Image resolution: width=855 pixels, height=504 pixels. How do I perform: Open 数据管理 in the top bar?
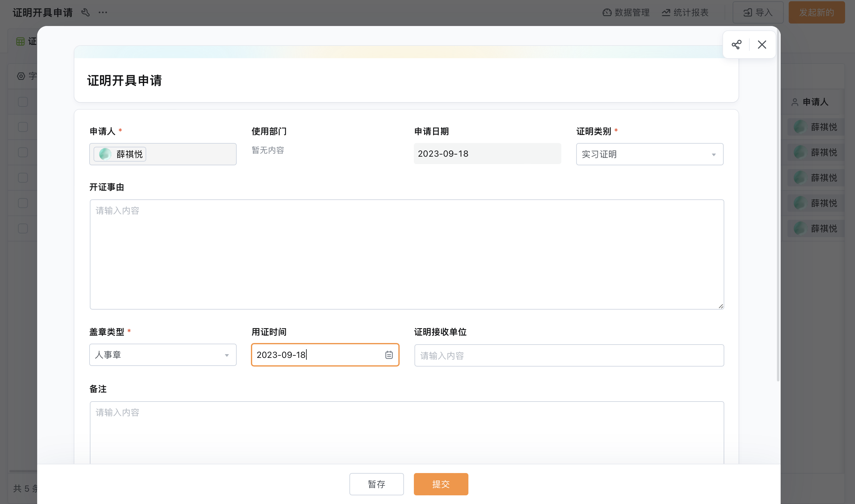[626, 13]
